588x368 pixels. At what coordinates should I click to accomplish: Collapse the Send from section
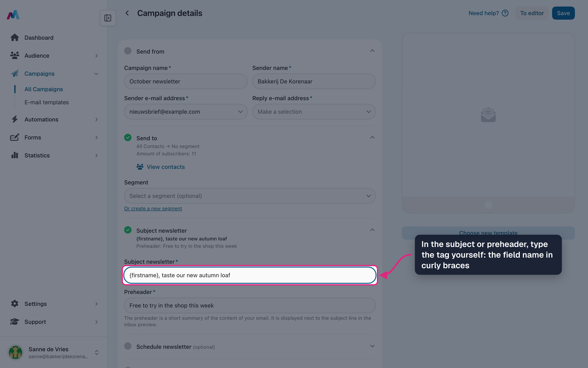pos(372,51)
